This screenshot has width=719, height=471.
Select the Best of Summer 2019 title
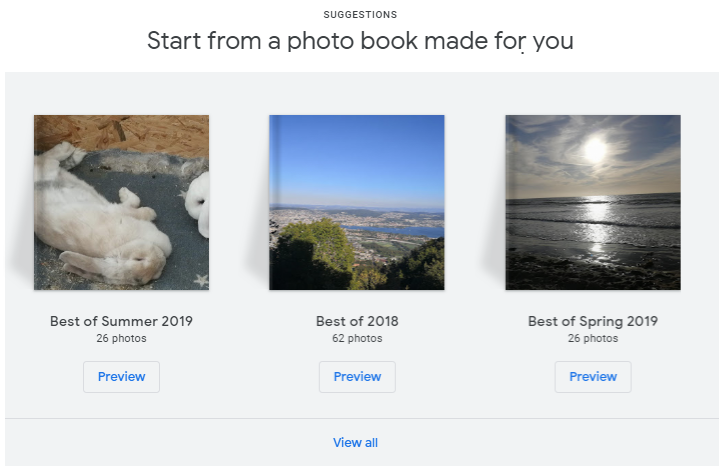click(121, 322)
